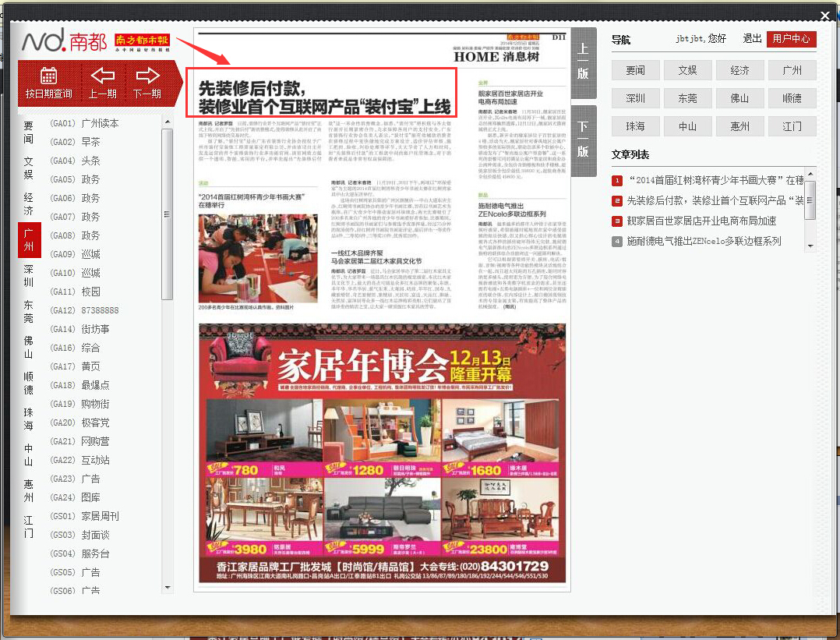The width and height of the screenshot is (840, 640).
Task: Open page (GS03) 封面谈
Action: 79,535
